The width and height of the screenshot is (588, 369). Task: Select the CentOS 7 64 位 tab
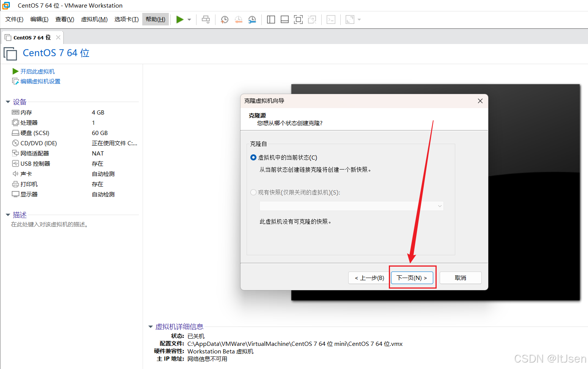(32, 38)
